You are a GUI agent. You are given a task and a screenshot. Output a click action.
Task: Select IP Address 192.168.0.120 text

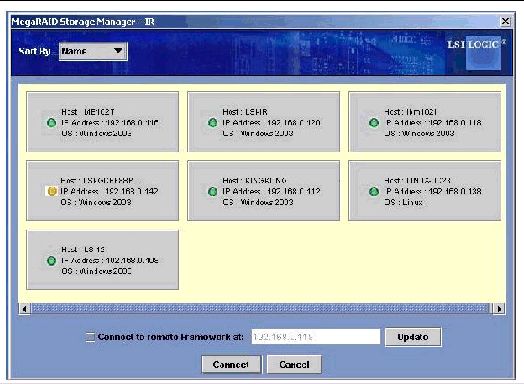point(271,123)
